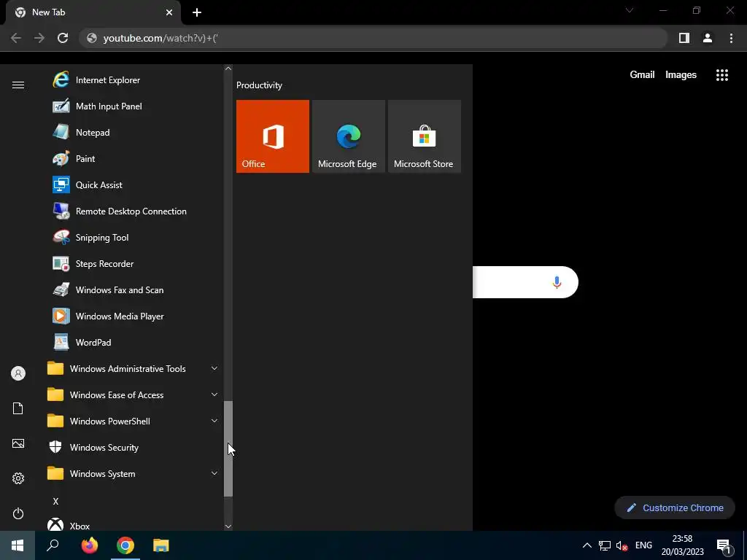Open Internet Explorer from the app list
The width and height of the screenshot is (747, 560).
pyautogui.click(x=133, y=80)
